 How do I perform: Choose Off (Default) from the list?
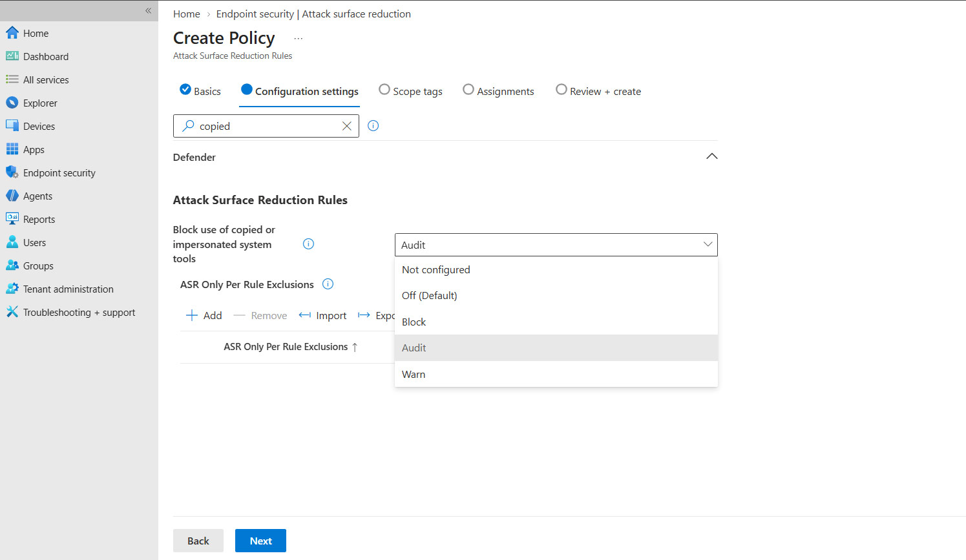pyautogui.click(x=556, y=296)
